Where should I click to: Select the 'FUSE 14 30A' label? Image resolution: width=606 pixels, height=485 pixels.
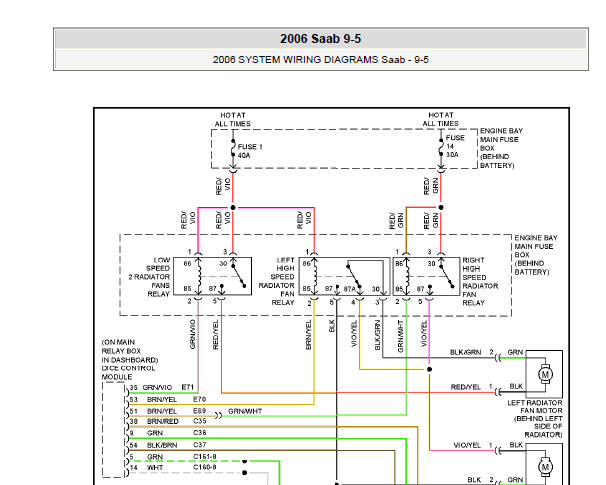pyautogui.click(x=455, y=146)
